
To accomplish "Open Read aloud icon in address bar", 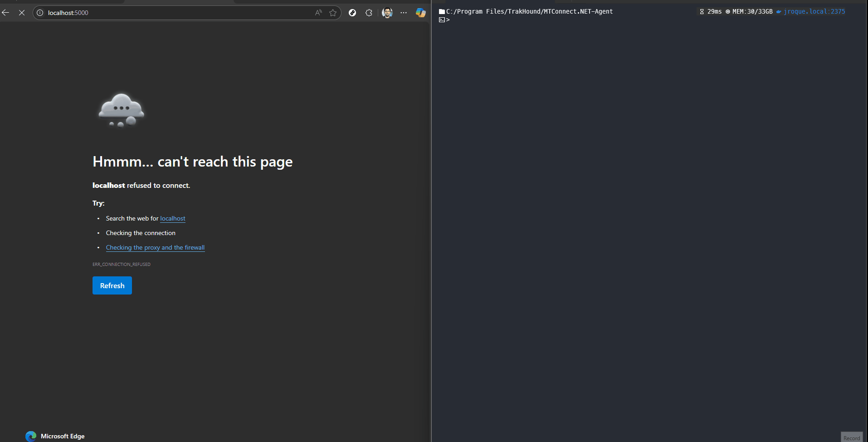I will (318, 13).
